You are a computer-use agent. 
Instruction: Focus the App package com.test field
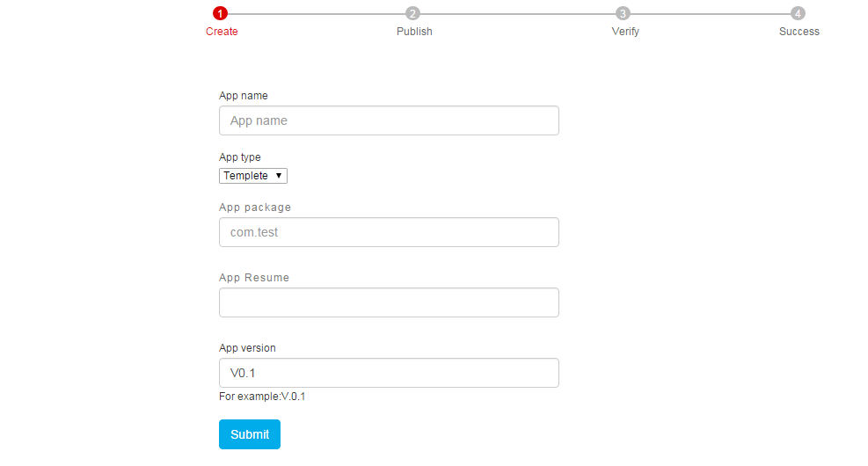[389, 232]
